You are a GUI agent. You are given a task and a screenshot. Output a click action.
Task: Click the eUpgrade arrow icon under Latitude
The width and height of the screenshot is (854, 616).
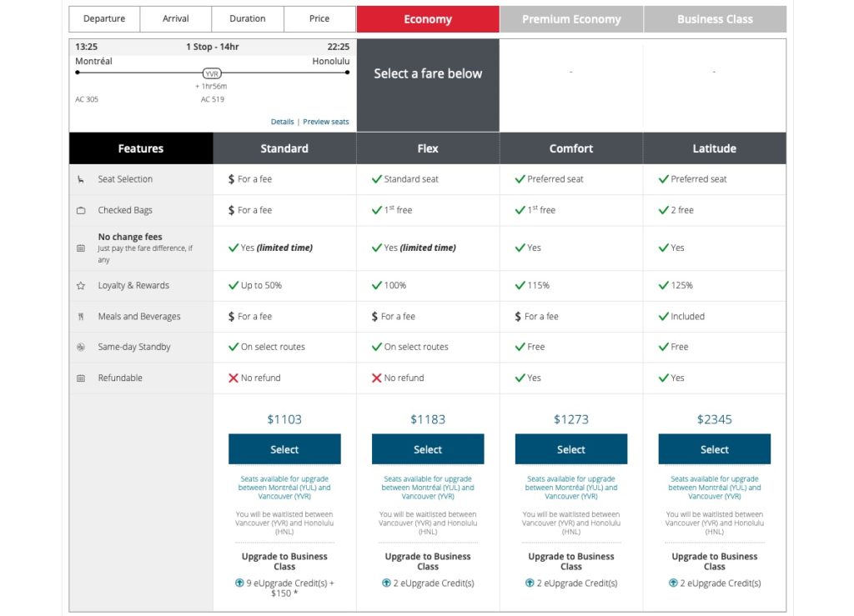[x=673, y=583]
